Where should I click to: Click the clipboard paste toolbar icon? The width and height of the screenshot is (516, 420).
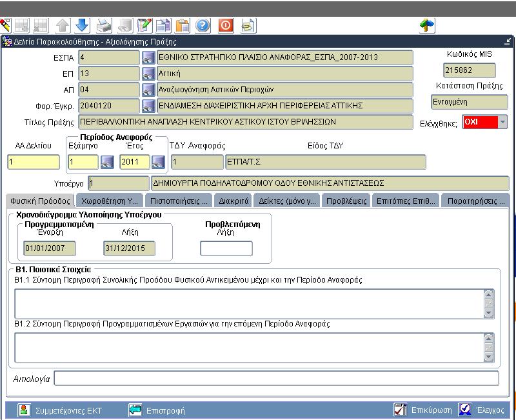[x=183, y=25]
